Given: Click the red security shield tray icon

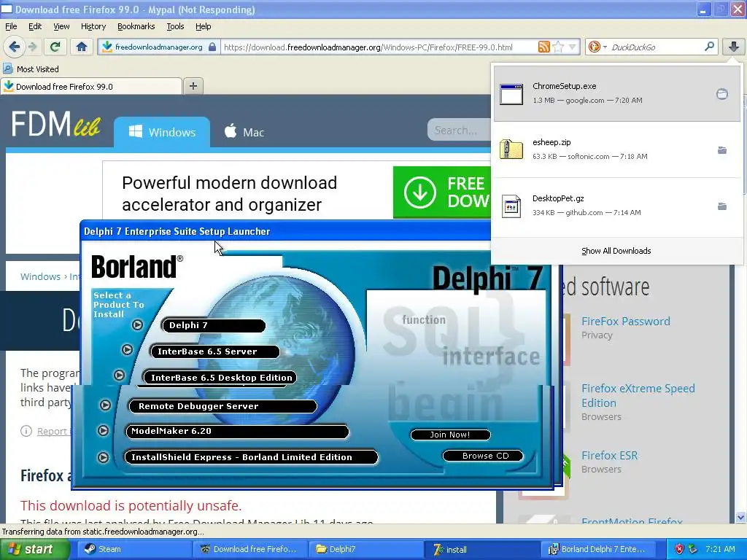Looking at the screenshot, I should [x=679, y=549].
